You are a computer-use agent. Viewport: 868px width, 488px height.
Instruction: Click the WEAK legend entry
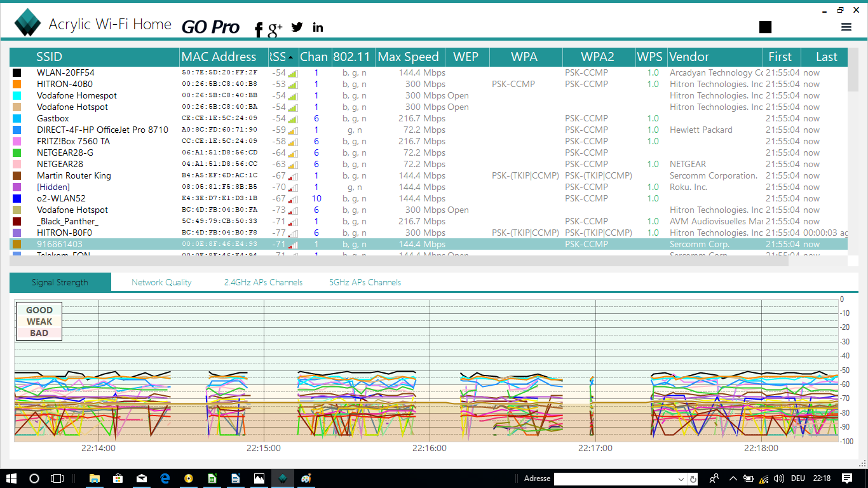coord(39,322)
